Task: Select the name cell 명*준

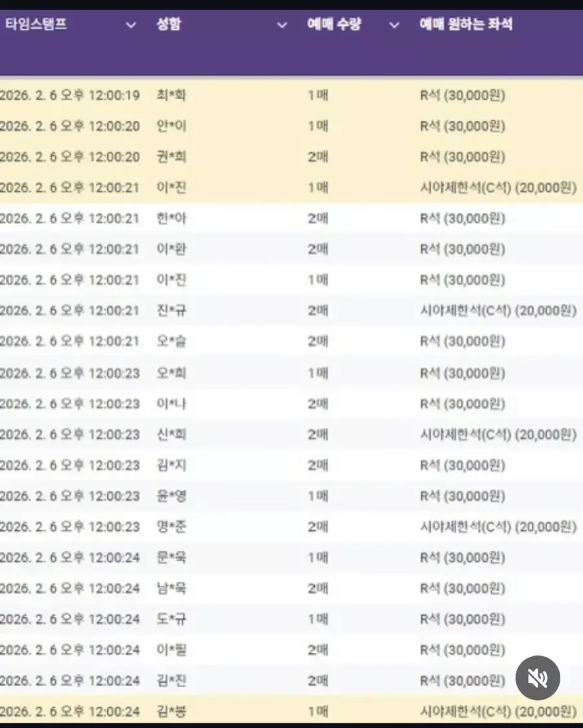Action: tap(172, 526)
